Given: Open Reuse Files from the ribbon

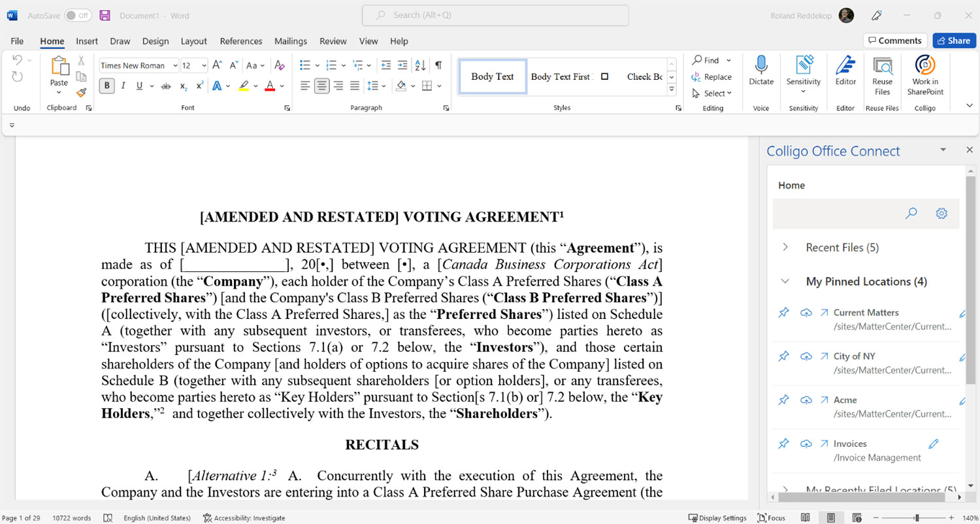Looking at the screenshot, I should coord(883,76).
